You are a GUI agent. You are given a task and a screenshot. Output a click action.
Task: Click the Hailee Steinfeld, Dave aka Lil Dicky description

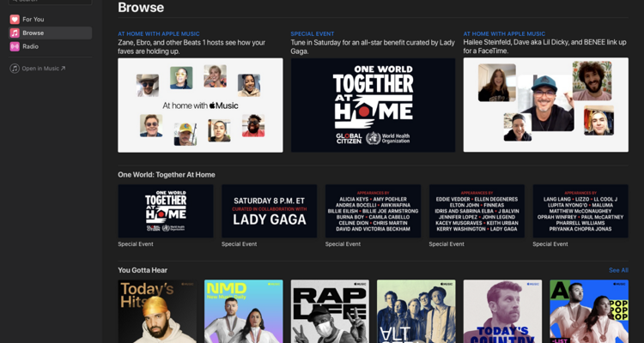[x=545, y=47]
